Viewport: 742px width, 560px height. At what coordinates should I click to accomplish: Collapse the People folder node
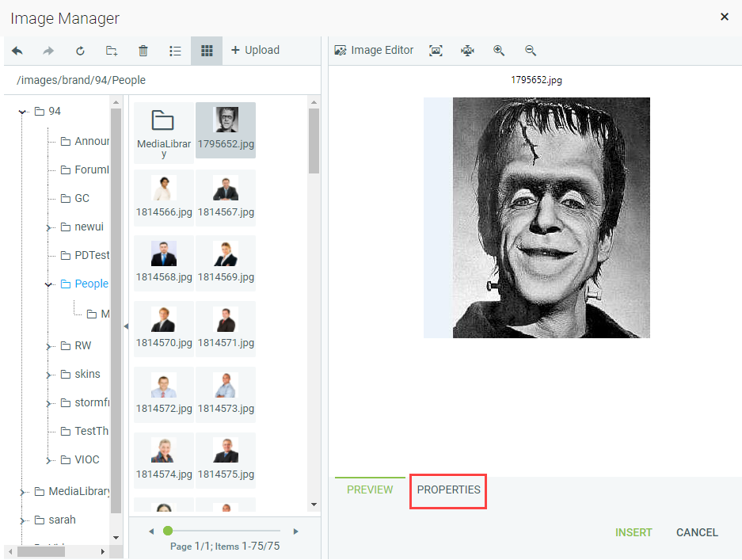48,284
